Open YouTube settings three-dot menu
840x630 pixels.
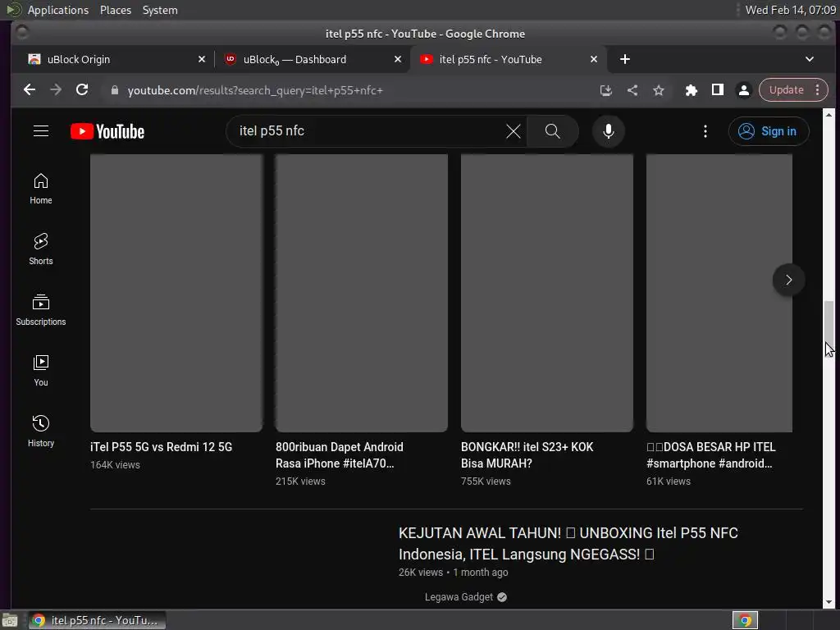coord(705,131)
